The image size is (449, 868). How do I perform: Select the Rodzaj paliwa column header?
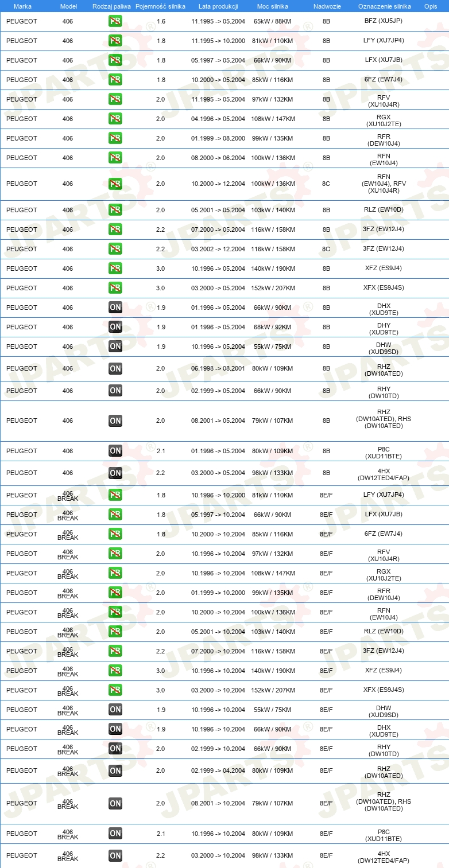pyautogui.click(x=111, y=6)
